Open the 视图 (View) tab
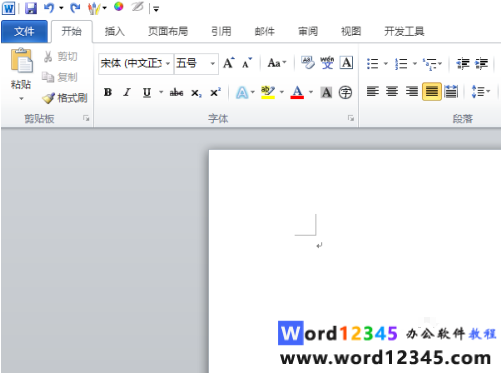 pyautogui.click(x=351, y=31)
